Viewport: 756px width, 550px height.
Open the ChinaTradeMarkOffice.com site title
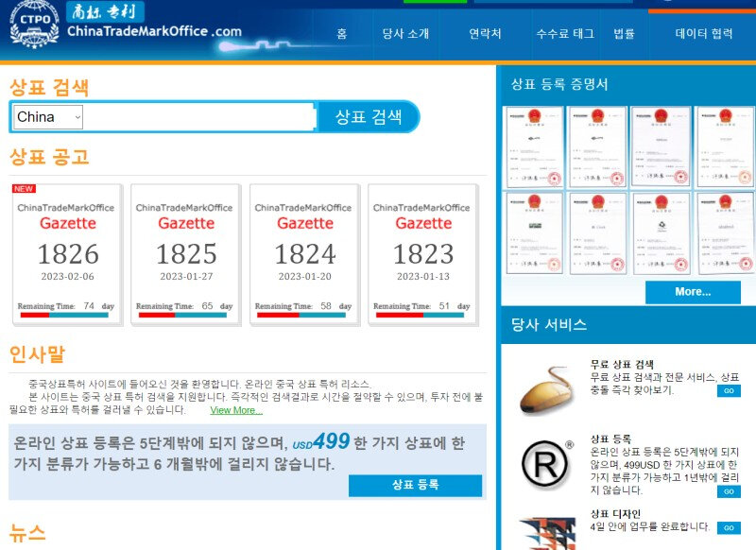pyautogui.click(x=154, y=32)
